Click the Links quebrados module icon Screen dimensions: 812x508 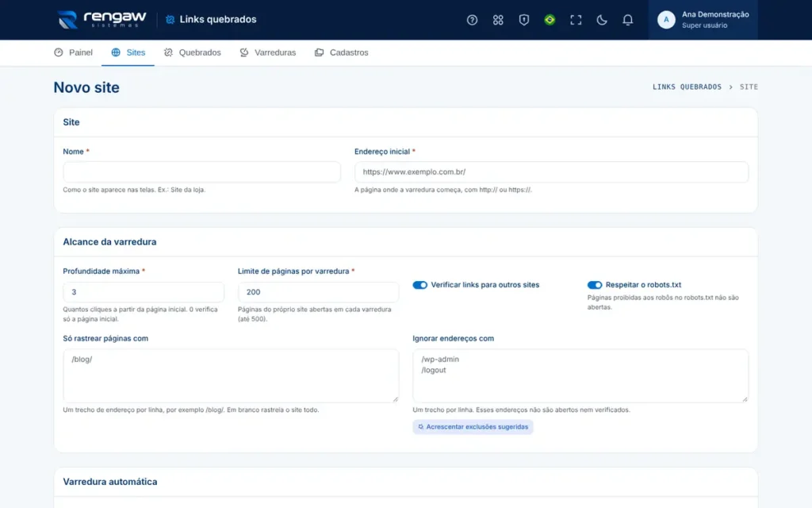click(170, 20)
